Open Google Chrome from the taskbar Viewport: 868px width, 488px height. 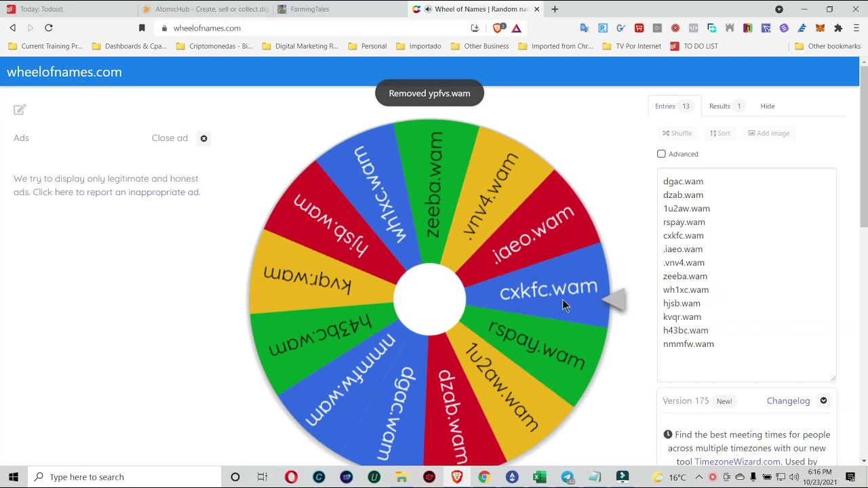click(484, 477)
